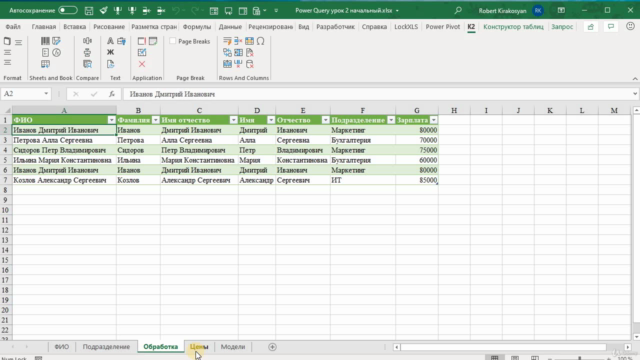The width and height of the screenshot is (640, 360).
Task: Toggle the Автосохранение switch
Action: point(68,10)
